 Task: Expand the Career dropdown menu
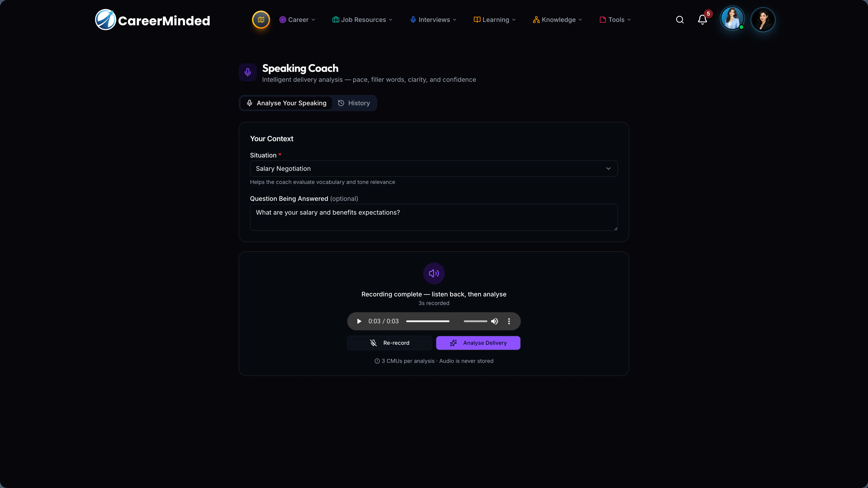297,20
